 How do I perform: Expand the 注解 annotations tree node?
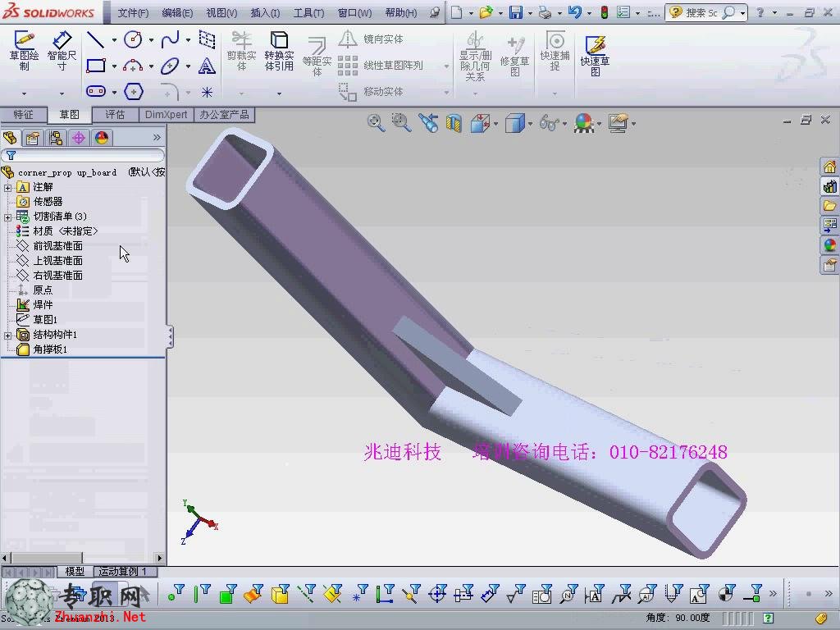click(7, 188)
